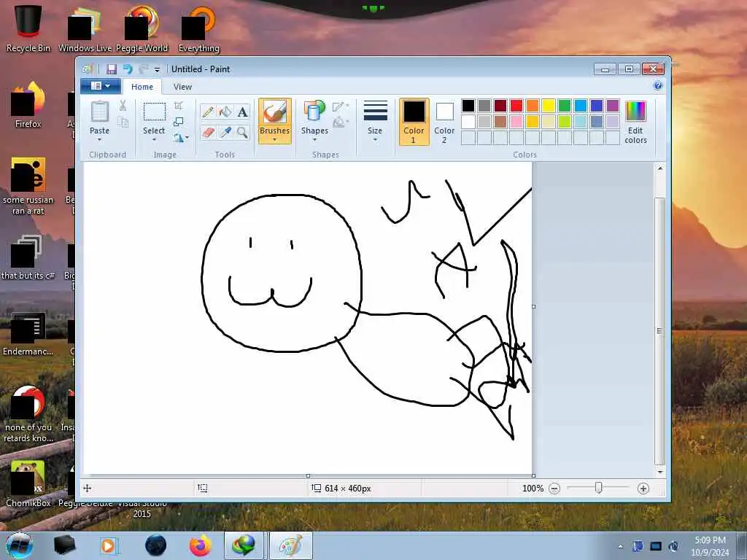Open the Firefox desktop shortcut
The height and width of the screenshot is (560, 747).
(x=28, y=105)
